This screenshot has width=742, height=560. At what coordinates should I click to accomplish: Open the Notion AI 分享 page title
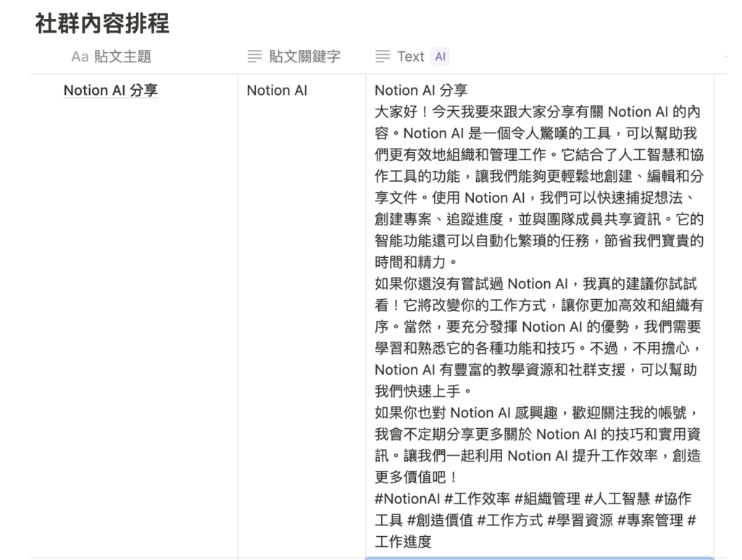pos(111,90)
